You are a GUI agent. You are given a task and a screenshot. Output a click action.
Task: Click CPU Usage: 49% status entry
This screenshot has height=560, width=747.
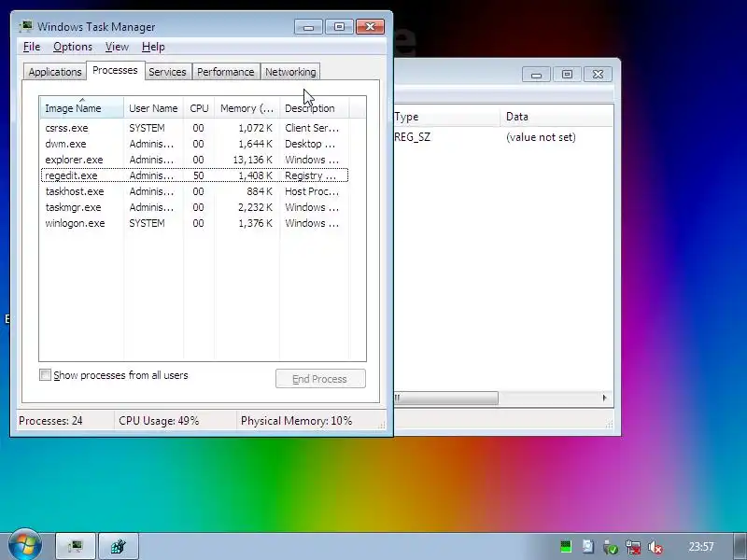click(159, 421)
